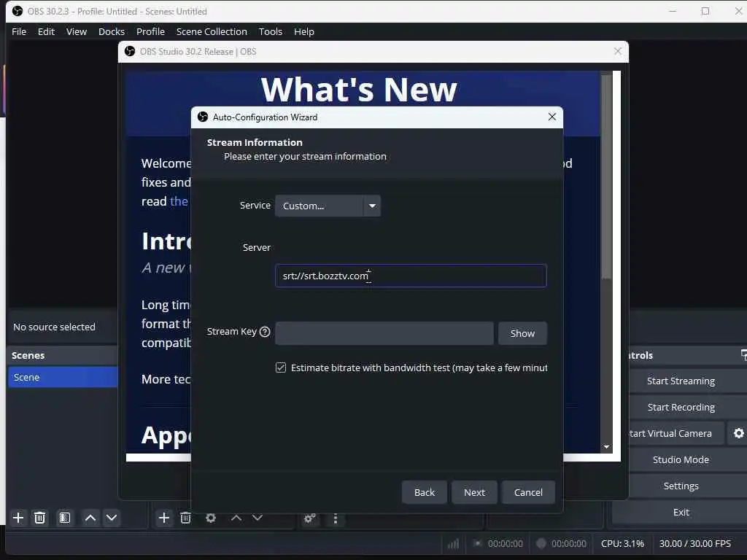
Task: Click the Back button in wizard
Action: pos(425,492)
